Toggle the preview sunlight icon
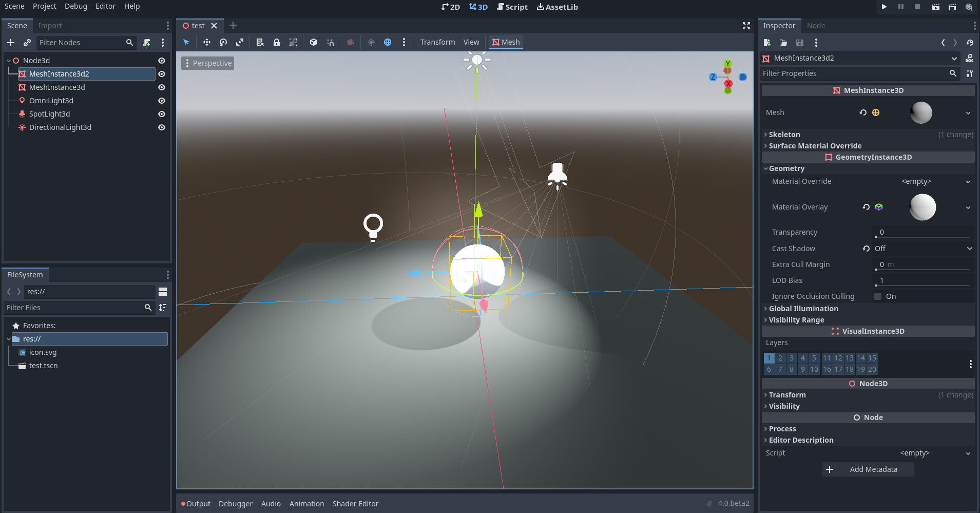This screenshot has width=980, height=513. point(371,42)
